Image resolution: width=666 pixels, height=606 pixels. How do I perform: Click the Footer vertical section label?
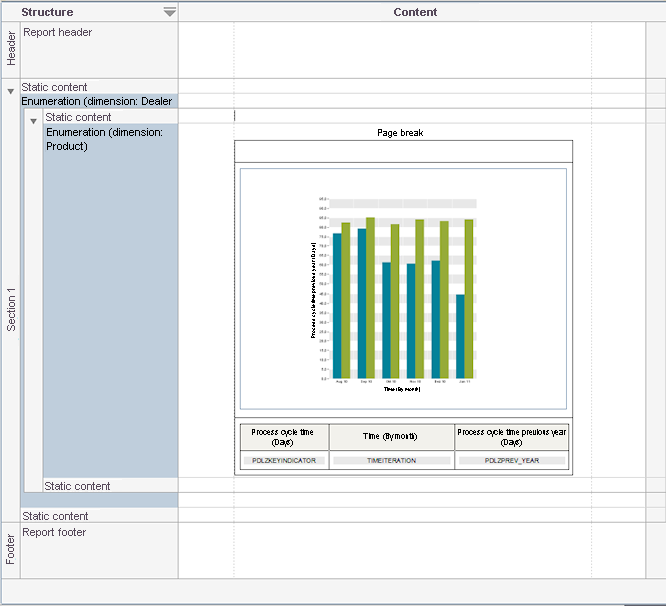click(x=10, y=550)
